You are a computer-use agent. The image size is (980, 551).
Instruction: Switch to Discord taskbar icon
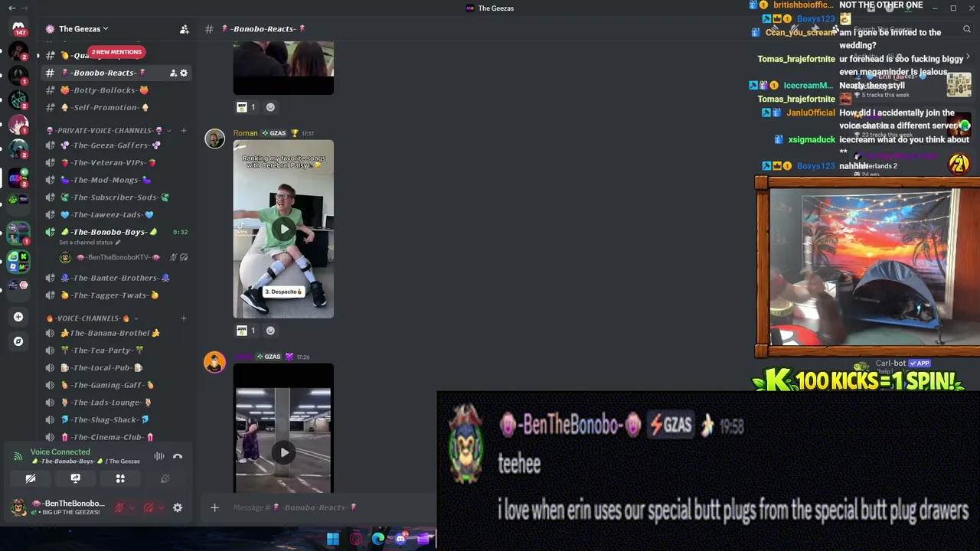coord(400,539)
